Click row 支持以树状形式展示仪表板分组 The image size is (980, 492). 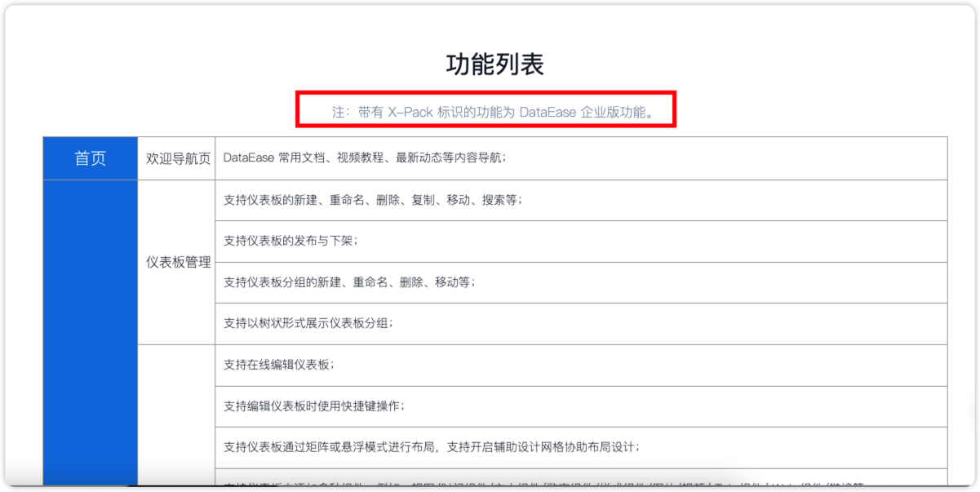pyautogui.click(x=581, y=324)
